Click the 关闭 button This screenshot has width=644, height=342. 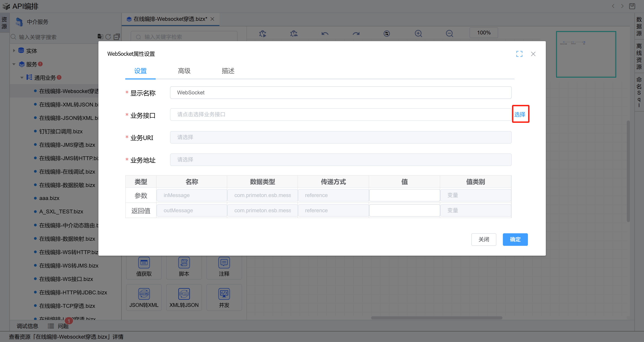(x=483, y=239)
